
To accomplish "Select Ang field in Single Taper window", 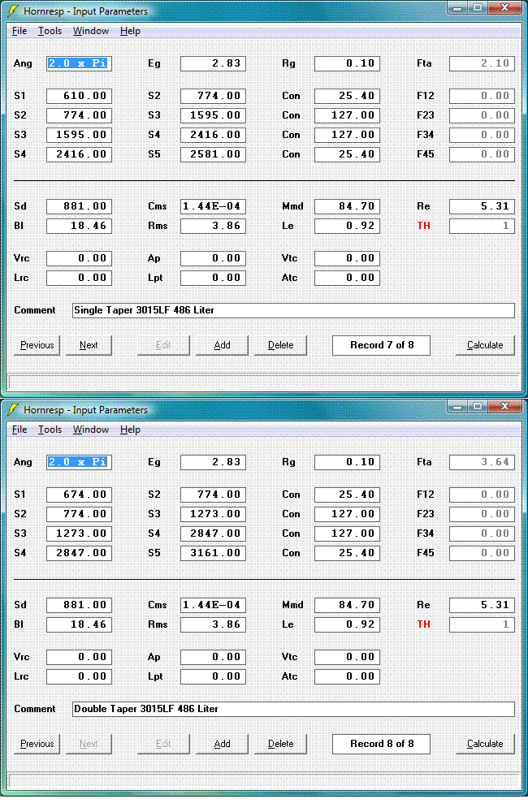I will tap(79, 63).
